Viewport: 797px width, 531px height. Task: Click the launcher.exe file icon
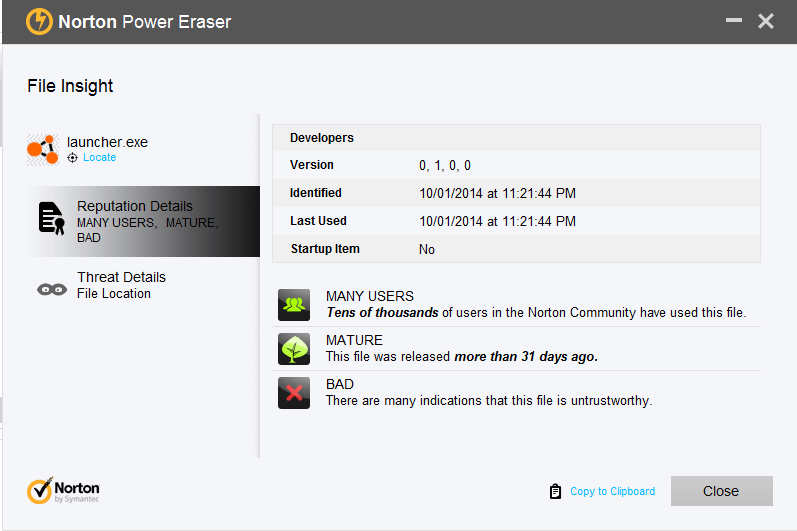coord(43,150)
